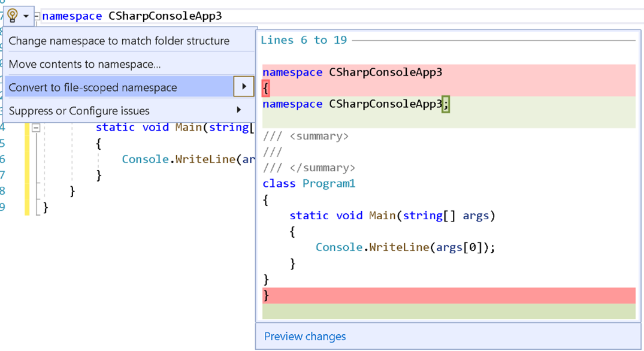This screenshot has height=351, width=644.
Task: Expand the Convert to file-scoped namespace submenu arrow
Action: click(244, 87)
